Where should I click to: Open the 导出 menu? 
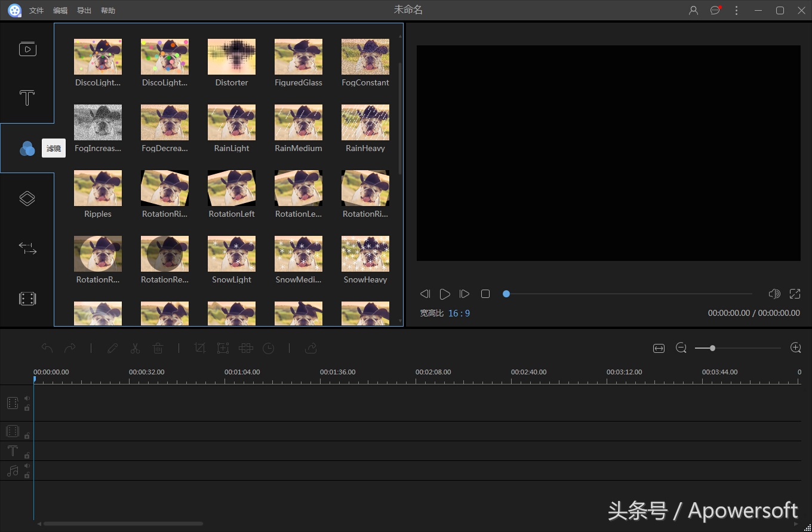pyautogui.click(x=84, y=11)
